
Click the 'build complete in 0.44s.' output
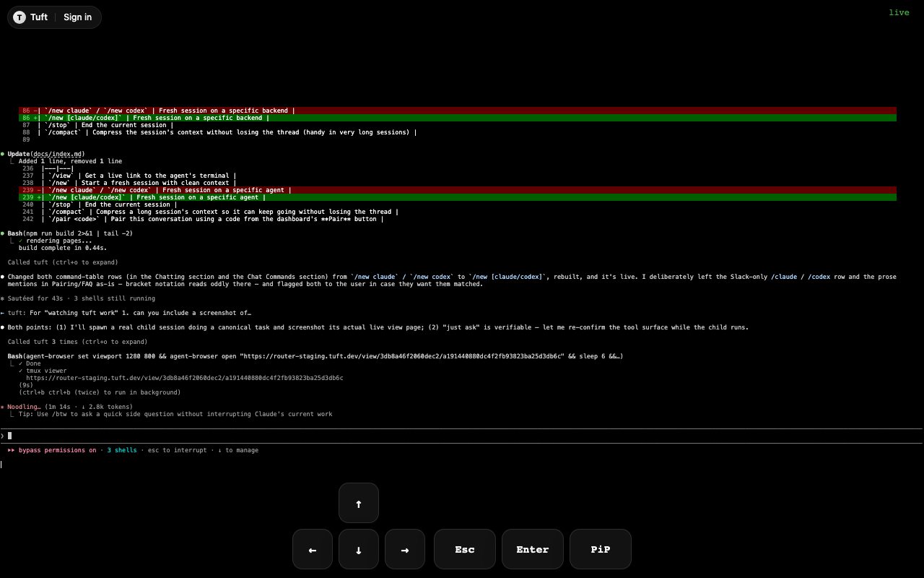pos(63,248)
